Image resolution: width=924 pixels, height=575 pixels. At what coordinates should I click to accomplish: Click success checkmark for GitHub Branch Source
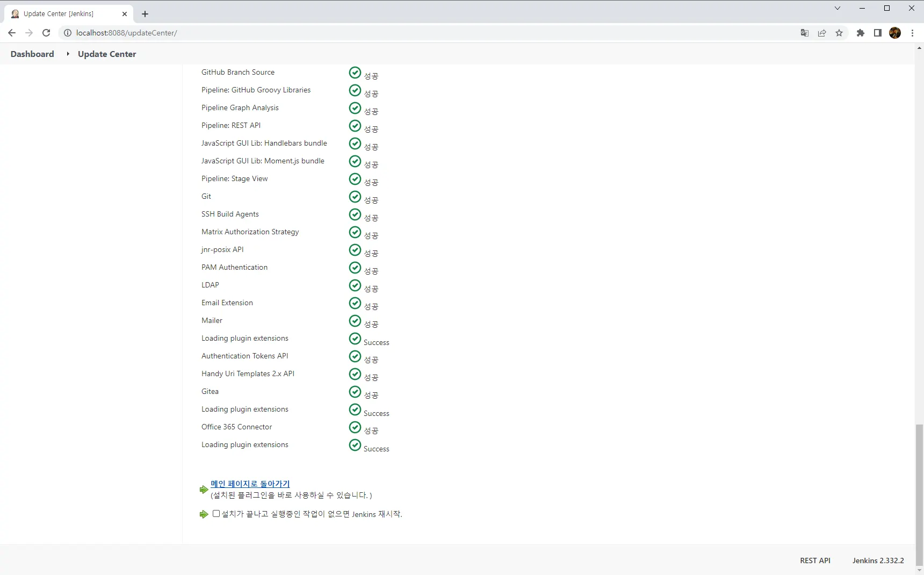point(355,73)
